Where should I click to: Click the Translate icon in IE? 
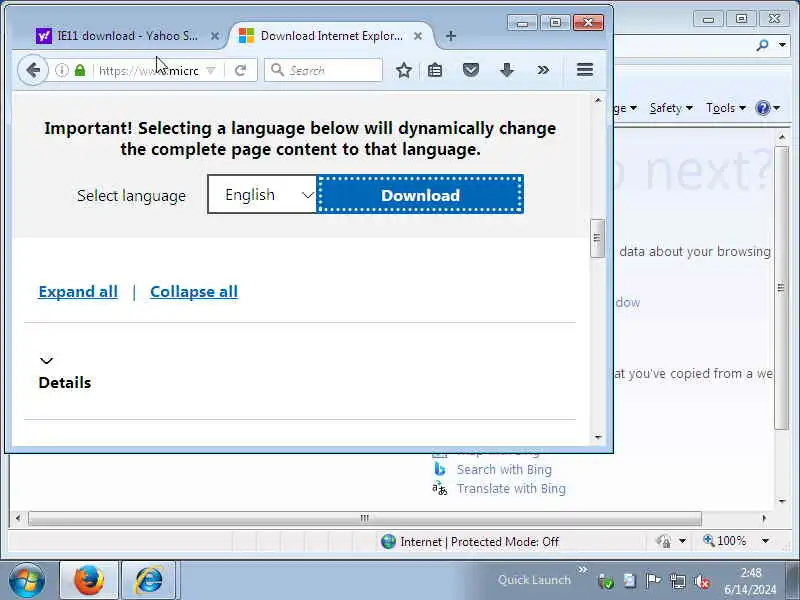point(439,489)
